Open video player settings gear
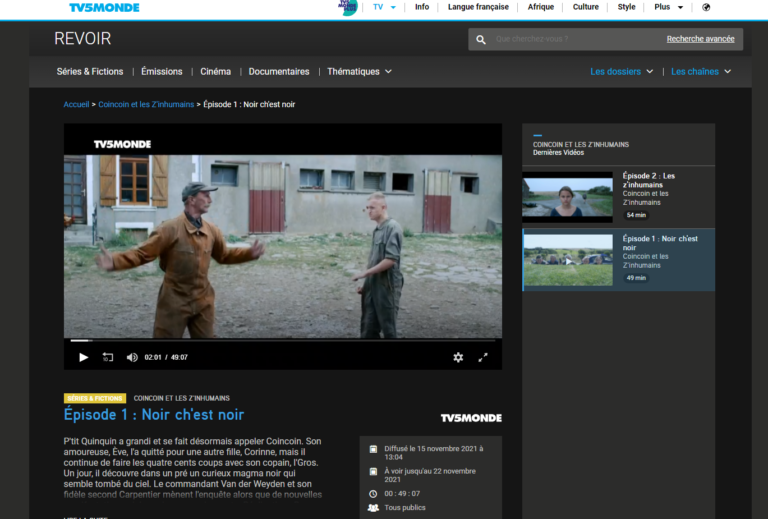 point(458,357)
